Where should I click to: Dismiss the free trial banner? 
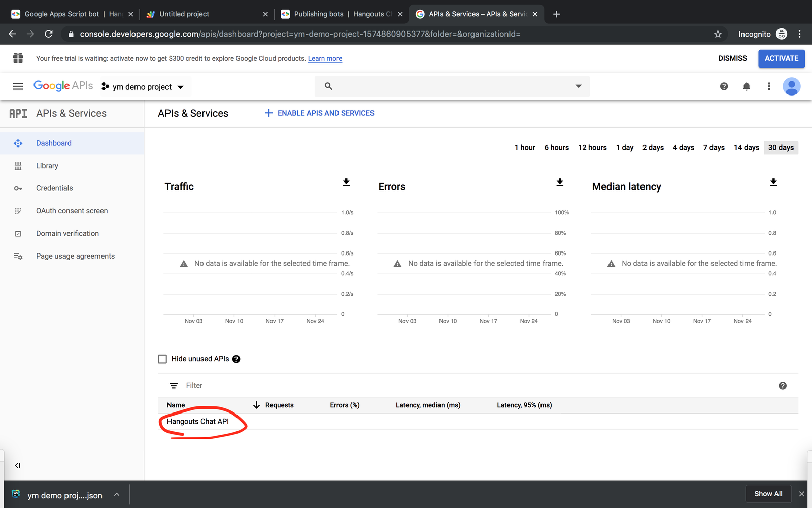pyautogui.click(x=732, y=58)
